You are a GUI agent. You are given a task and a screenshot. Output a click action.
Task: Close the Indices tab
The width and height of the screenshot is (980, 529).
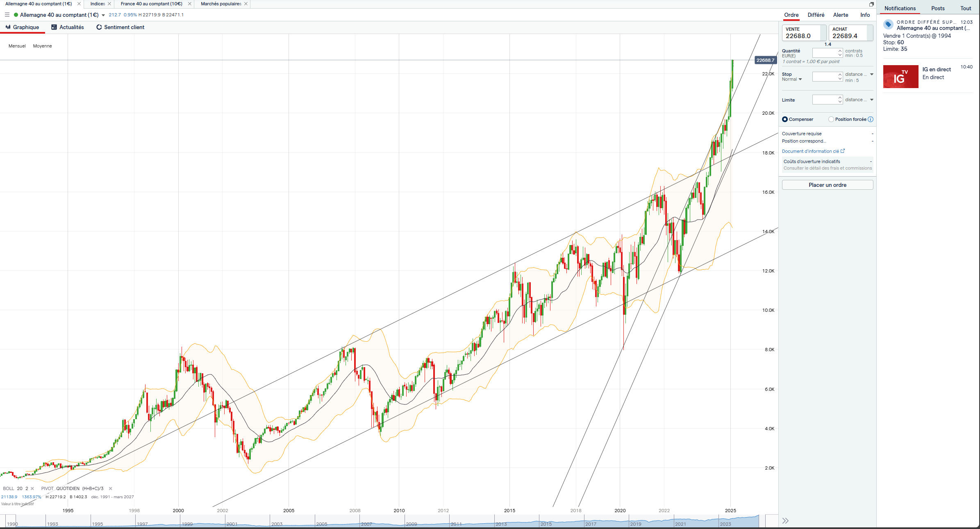(x=109, y=4)
